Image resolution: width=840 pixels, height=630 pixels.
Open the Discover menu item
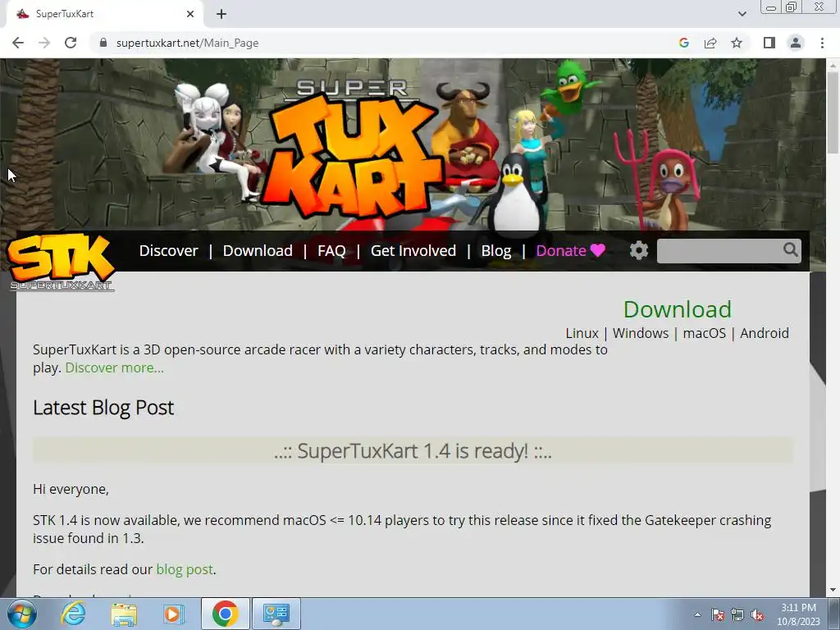(x=168, y=251)
